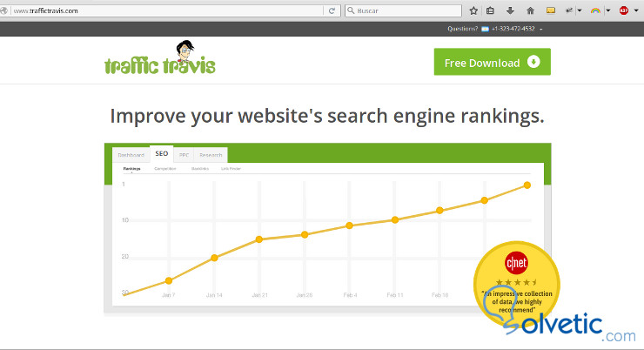Click the Jan 21 data point on chart
The image size is (644, 350).
(259, 239)
